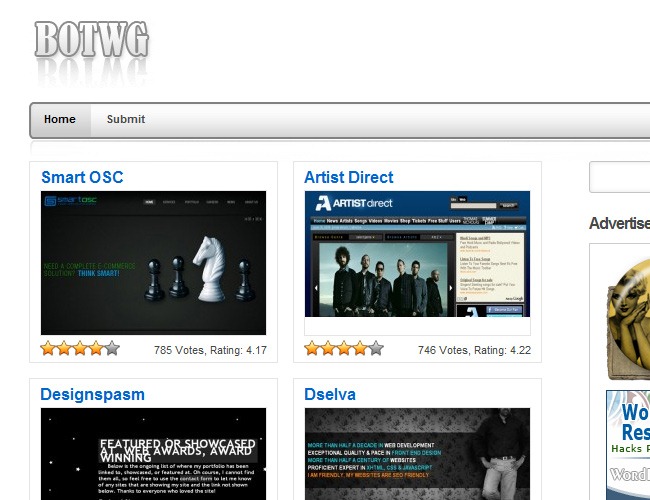Open the Artist Direct title link
Screen dimensions: 650x500
point(348,177)
